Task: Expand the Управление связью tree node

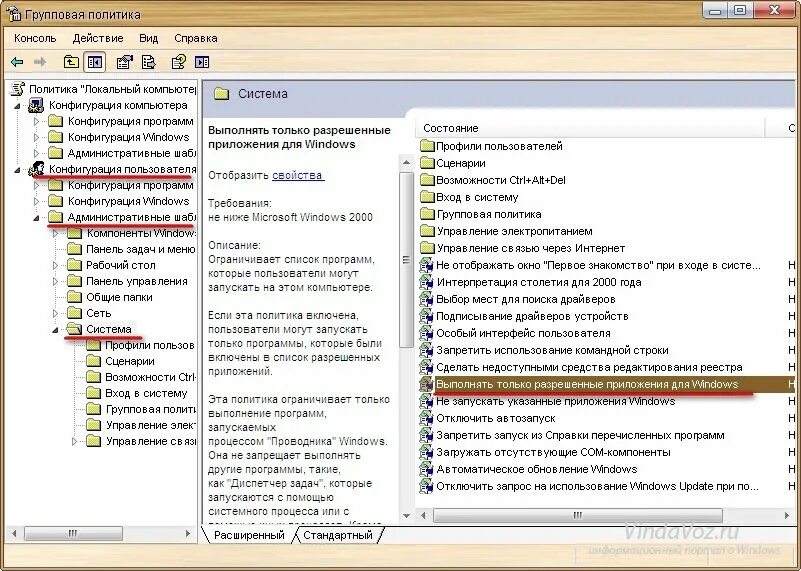Action: point(75,441)
